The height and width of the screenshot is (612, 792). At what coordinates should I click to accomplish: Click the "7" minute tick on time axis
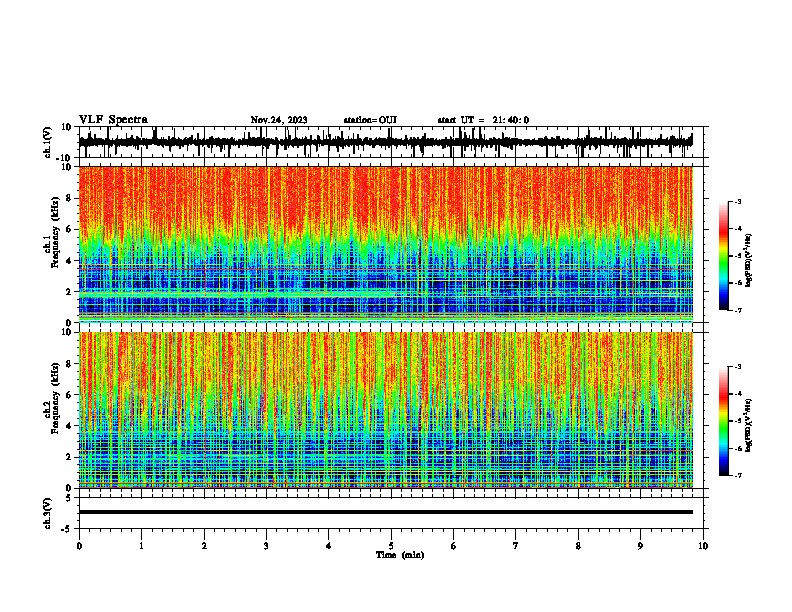point(516,546)
